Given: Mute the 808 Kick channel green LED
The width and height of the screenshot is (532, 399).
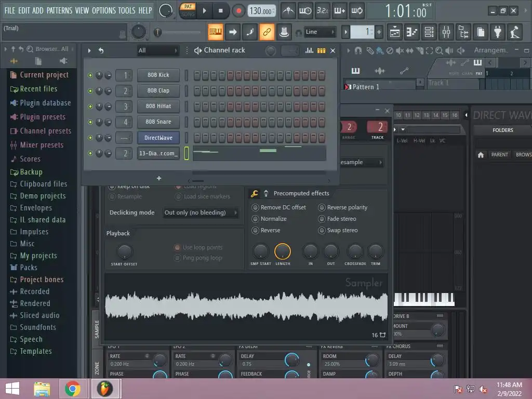Looking at the screenshot, I should pos(90,75).
